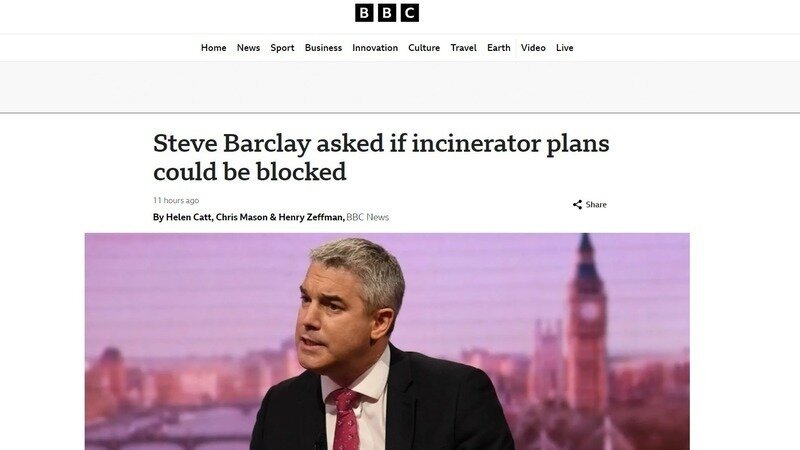The image size is (800, 450).
Task: Select Video in the navigation bar
Action: 533,47
